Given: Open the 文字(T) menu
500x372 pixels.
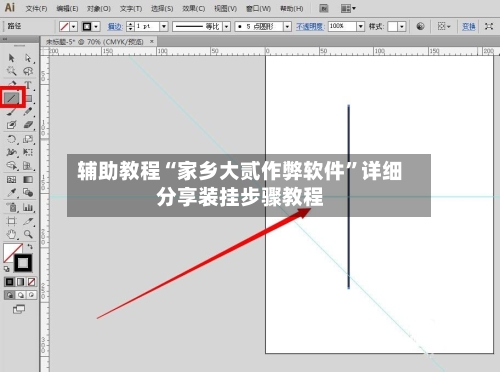Looking at the screenshot, I should [x=131, y=8].
